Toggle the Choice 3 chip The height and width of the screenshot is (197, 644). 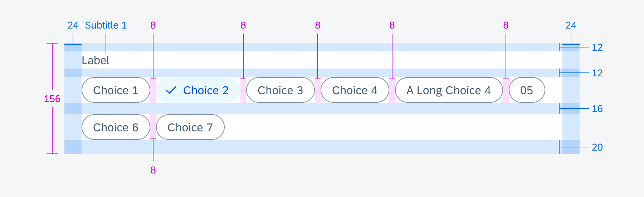coord(280,90)
